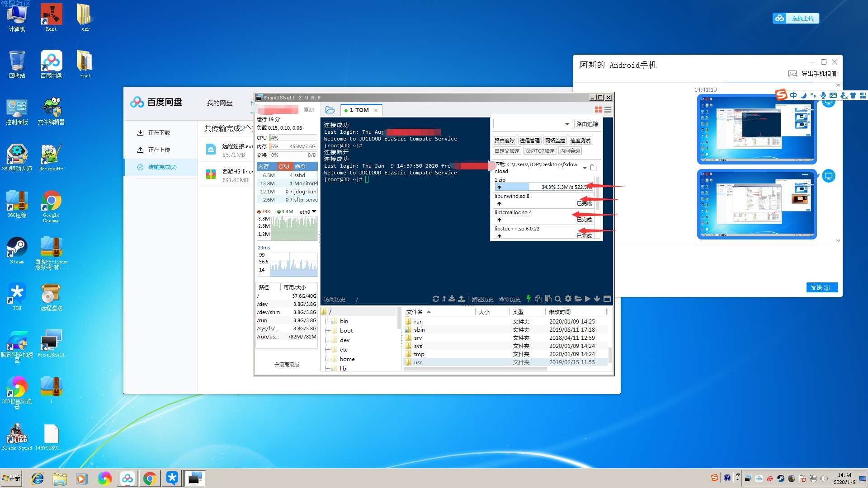Expand the download path dropdown arrow
The image size is (868, 488).
pyautogui.click(x=585, y=168)
